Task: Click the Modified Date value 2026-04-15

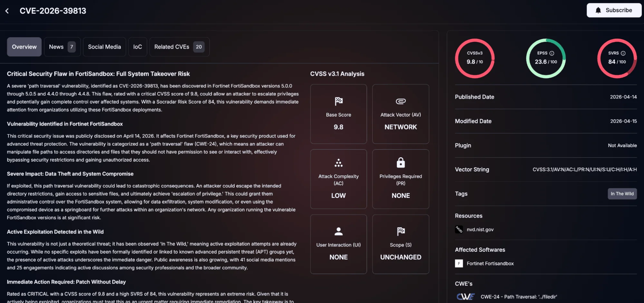Action: [623, 121]
